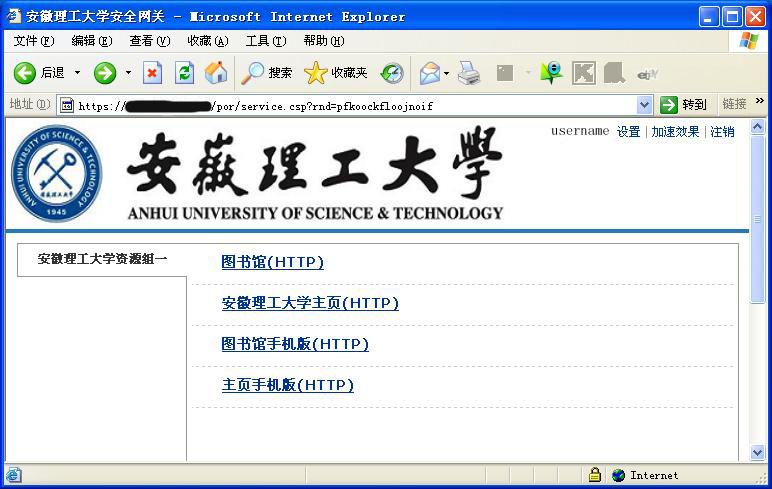Go to Home page icon
This screenshot has width=772, height=489.
pyautogui.click(x=215, y=73)
